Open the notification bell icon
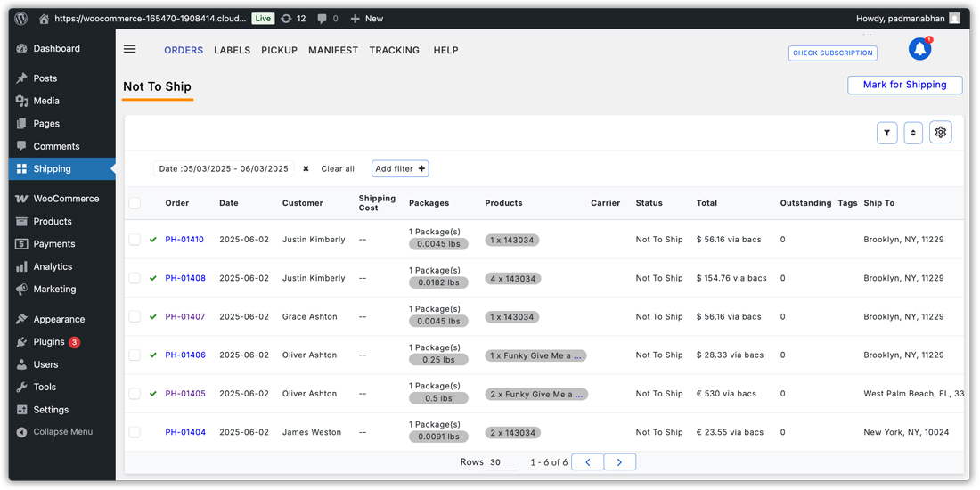Screen dimensions: 980x490 (x=920, y=49)
